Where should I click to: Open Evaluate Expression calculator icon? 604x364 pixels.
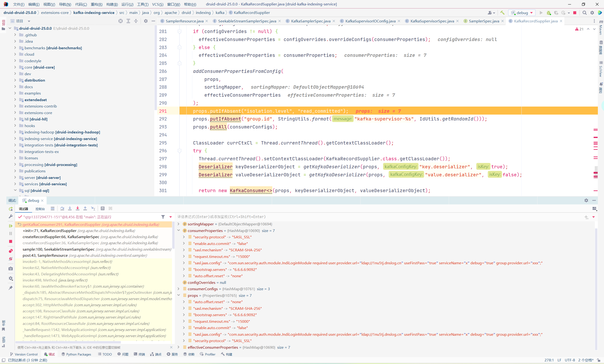click(103, 208)
